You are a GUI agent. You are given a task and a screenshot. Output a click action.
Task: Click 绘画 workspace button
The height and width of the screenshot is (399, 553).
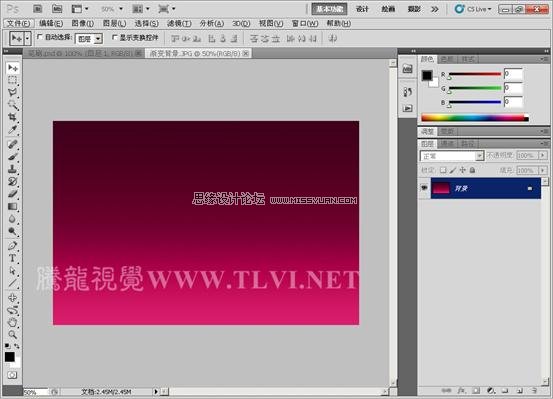pos(388,9)
